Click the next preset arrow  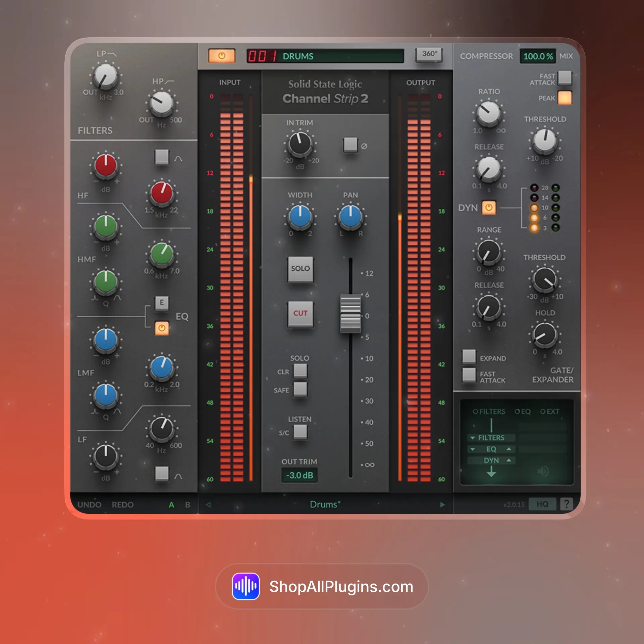[x=442, y=504]
